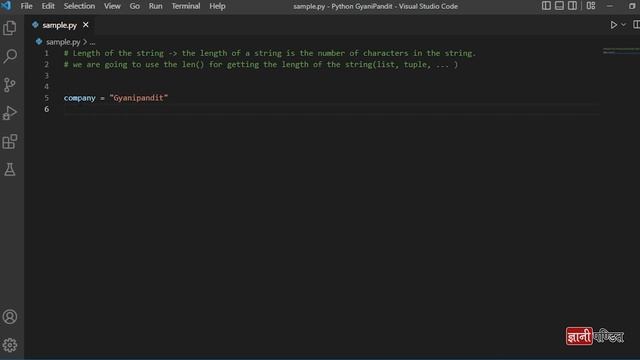The height and width of the screenshot is (360, 640).
Task: Open the Accounts menu icon
Action: (10, 317)
